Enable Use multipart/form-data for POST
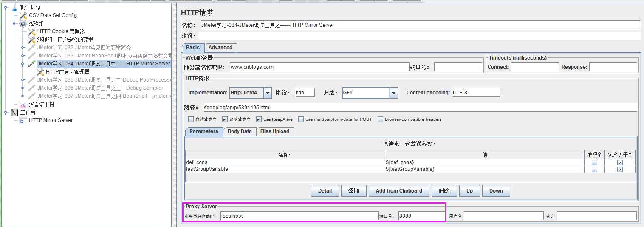The width and height of the screenshot is (644, 227). (301, 119)
